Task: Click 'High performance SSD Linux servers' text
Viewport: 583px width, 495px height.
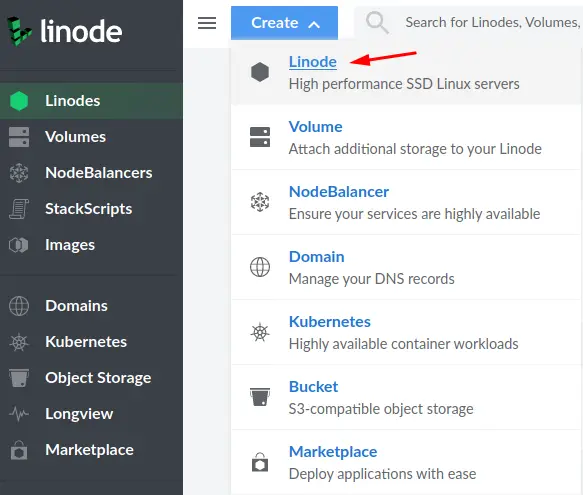Action: coord(404,84)
